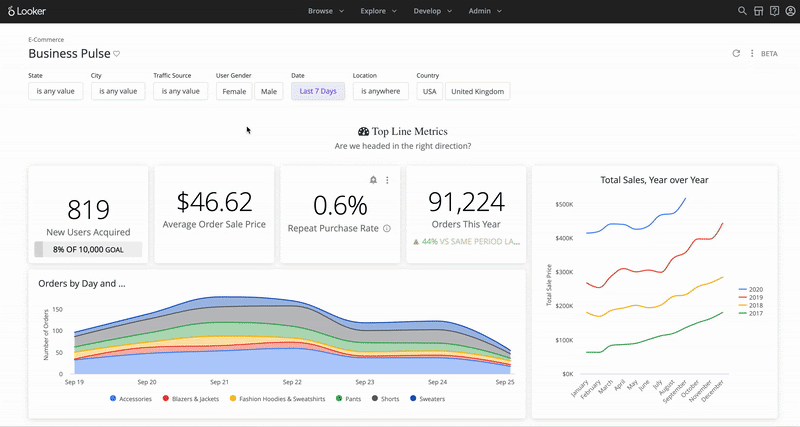800x427 pixels.
Task: Toggle the Female gender filter
Action: pyautogui.click(x=234, y=91)
